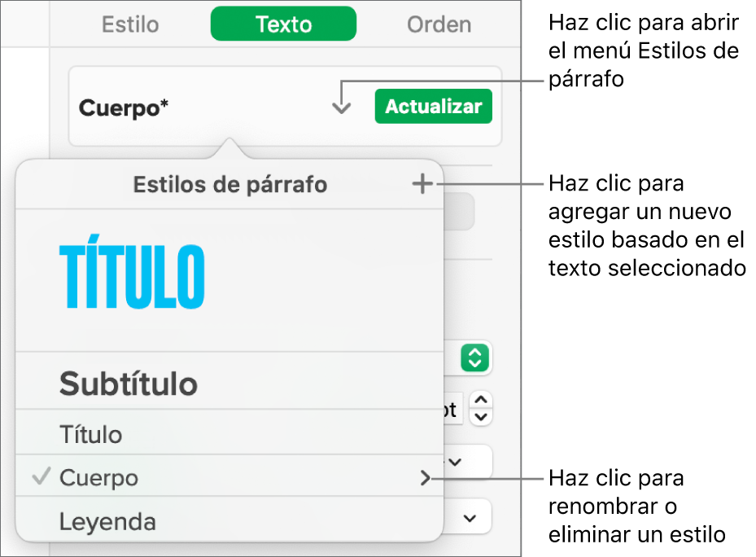Open the Orden tab
756x557 pixels.
[x=439, y=24]
